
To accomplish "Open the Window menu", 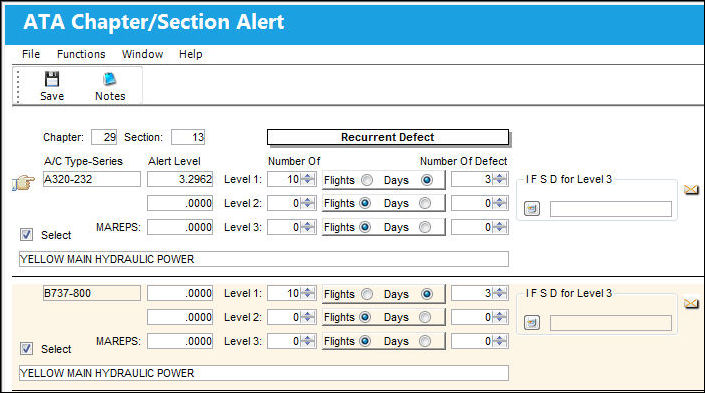I will pos(142,54).
